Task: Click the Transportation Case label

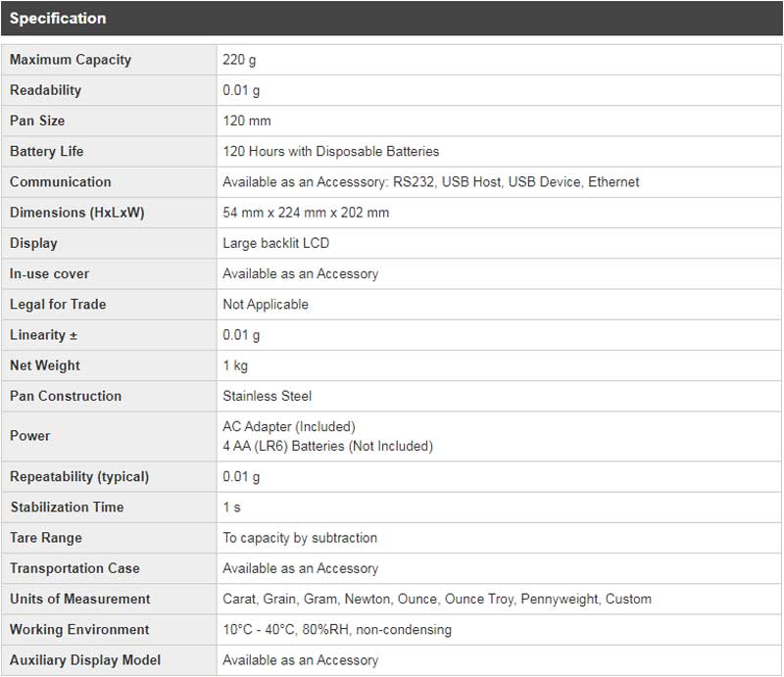Action: [x=74, y=568]
